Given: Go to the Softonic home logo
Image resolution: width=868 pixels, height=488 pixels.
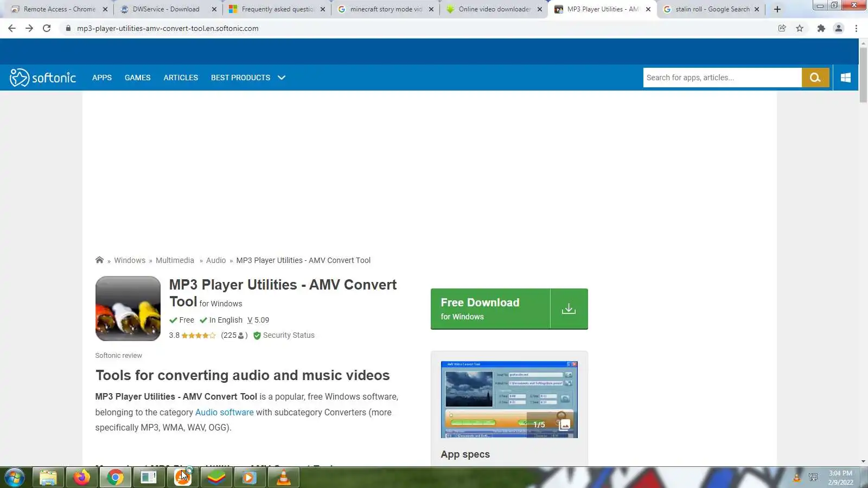Looking at the screenshot, I should click(43, 78).
